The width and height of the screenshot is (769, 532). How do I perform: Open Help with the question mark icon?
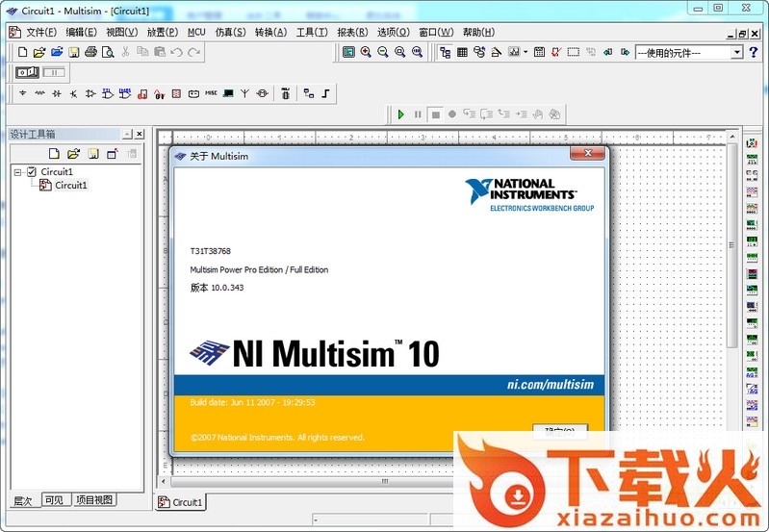pyautogui.click(x=754, y=52)
